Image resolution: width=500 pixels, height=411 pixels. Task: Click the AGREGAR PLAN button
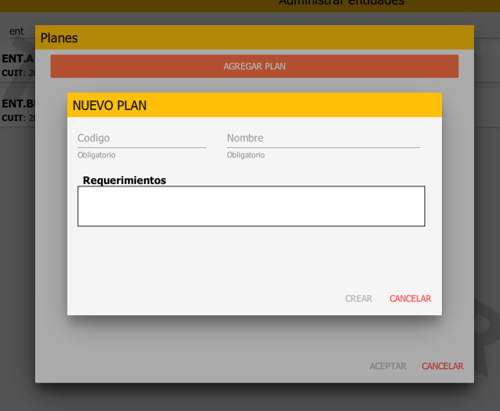(x=254, y=66)
